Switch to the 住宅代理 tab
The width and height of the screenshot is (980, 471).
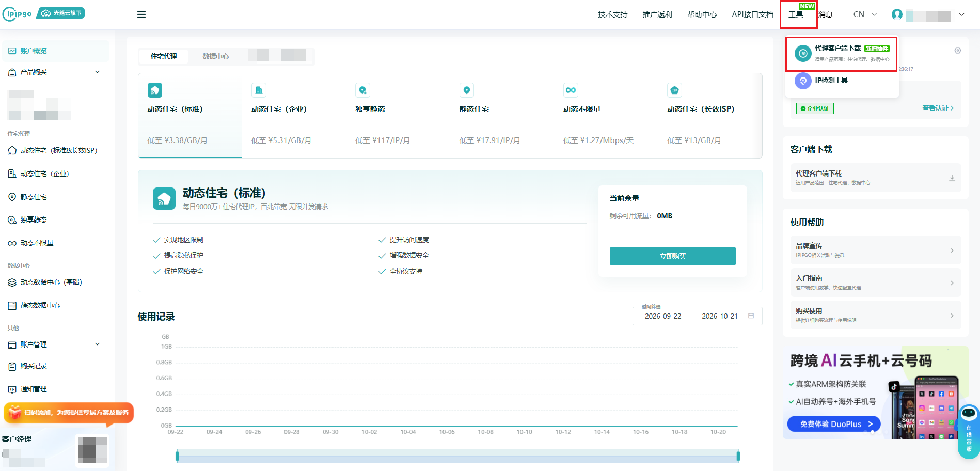[x=164, y=56]
